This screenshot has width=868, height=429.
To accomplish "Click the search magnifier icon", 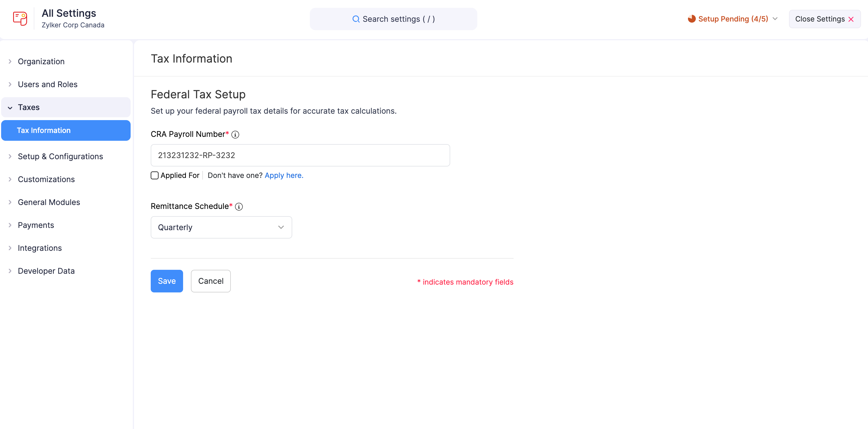I will (x=356, y=19).
